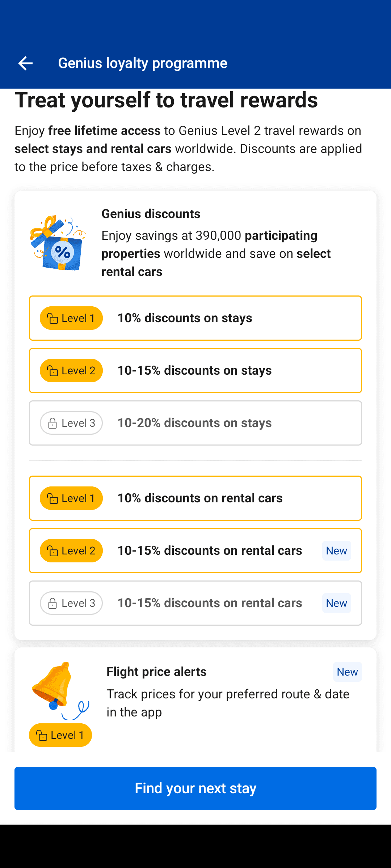Tap New tag on Level 3 rental cars

pyautogui.click(x=337, y=603)
